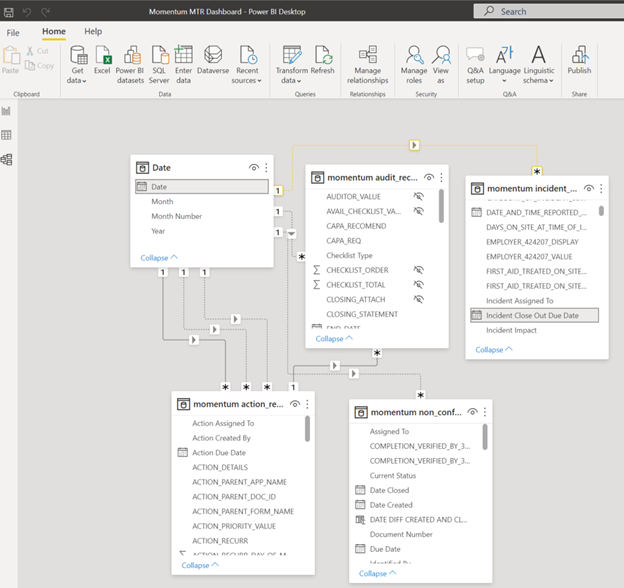624x588 pixels.
Task: Toggle visibility of momentum action_re table
Action: (295, 404)
